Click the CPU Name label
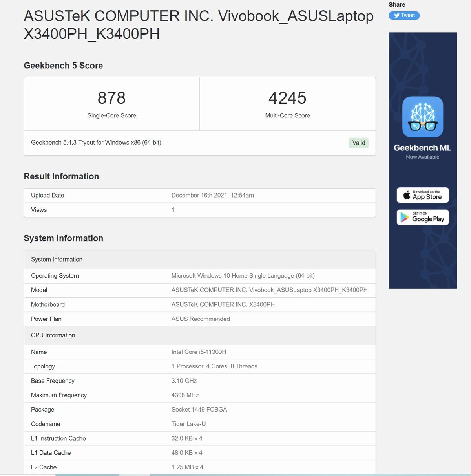Image resolution: width=471 pixels, height=476 pixels. coord(39,352)
